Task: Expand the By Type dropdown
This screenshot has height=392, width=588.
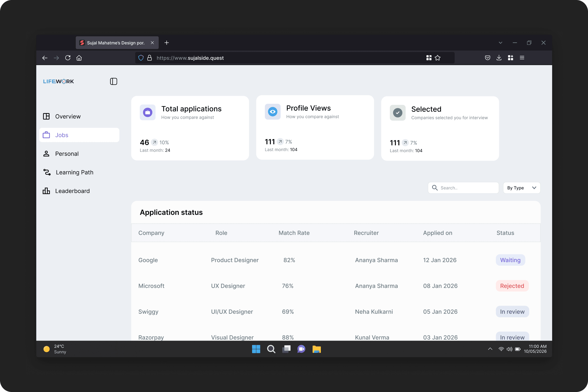Action: click(x=522, y=188)
